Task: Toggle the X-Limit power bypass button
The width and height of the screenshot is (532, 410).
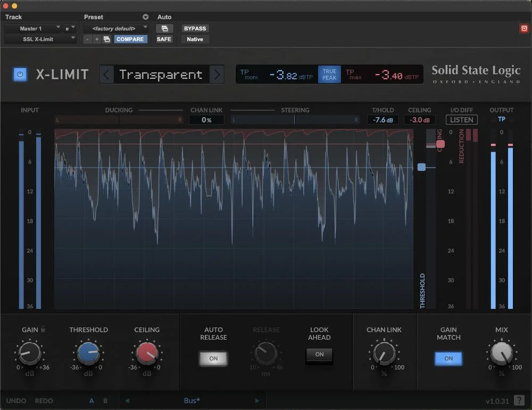Action: coord(20,74)
